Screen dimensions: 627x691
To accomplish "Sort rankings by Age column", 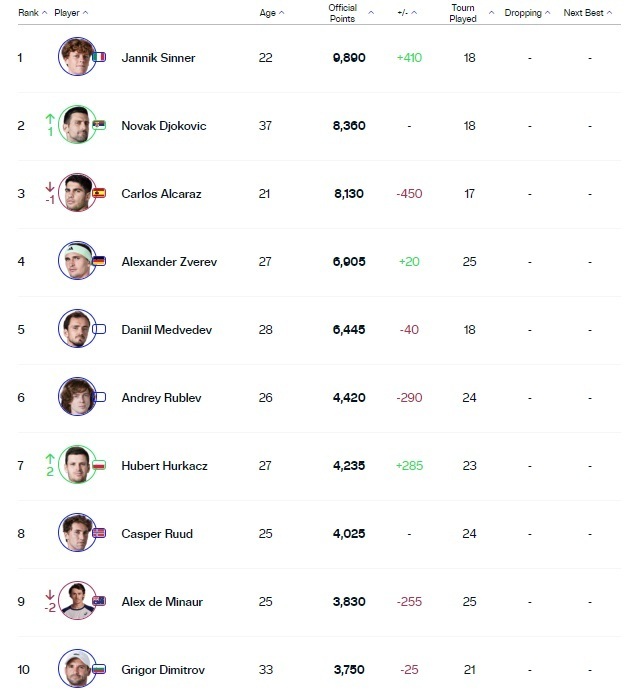I will point(271,13).
